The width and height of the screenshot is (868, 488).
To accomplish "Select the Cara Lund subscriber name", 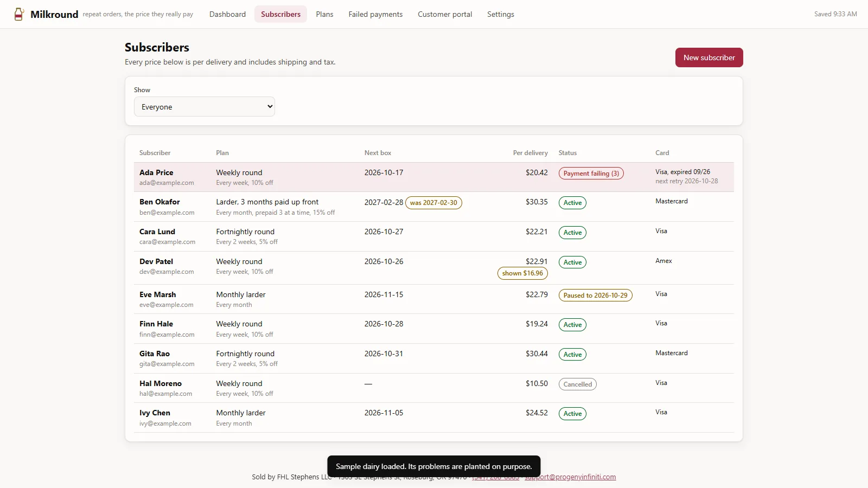I will pos(157,232).
